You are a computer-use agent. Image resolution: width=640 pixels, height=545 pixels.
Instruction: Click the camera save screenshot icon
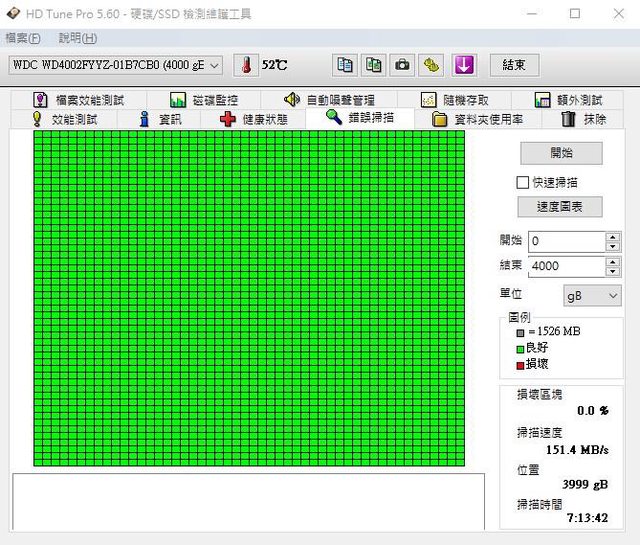point(402,65)
